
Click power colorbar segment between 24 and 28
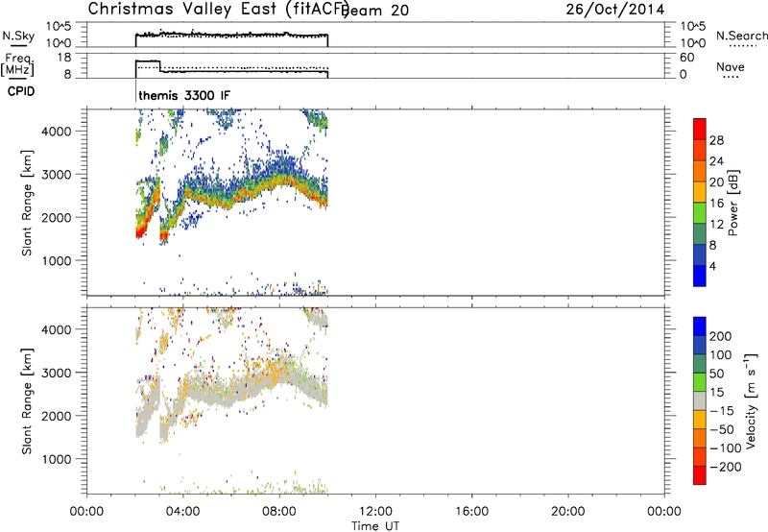(700, 150)
